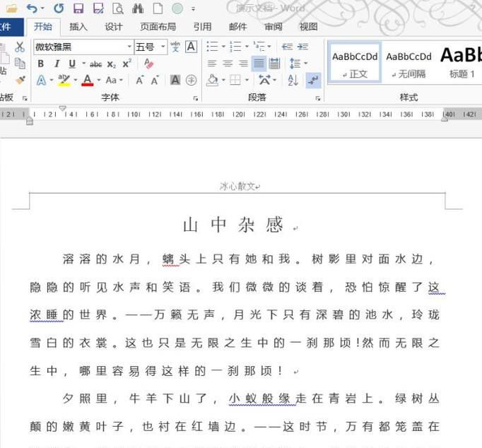Viewport: 482px width, 448px height.
Task: Toggle Justify alignment
Action: pyautogui.click(x=259, y=64)
